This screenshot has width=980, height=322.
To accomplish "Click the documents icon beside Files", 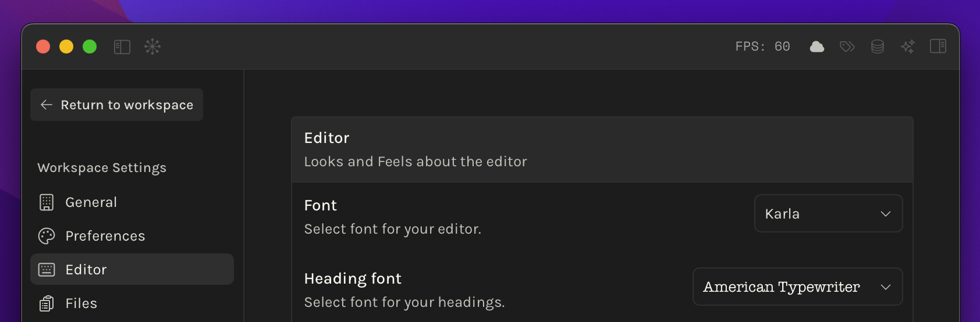I will 47,303.
